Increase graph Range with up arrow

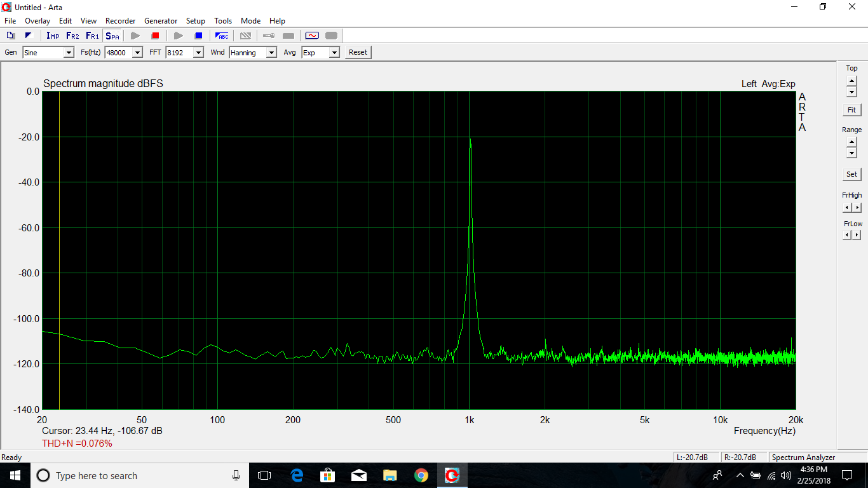point(851,142)
